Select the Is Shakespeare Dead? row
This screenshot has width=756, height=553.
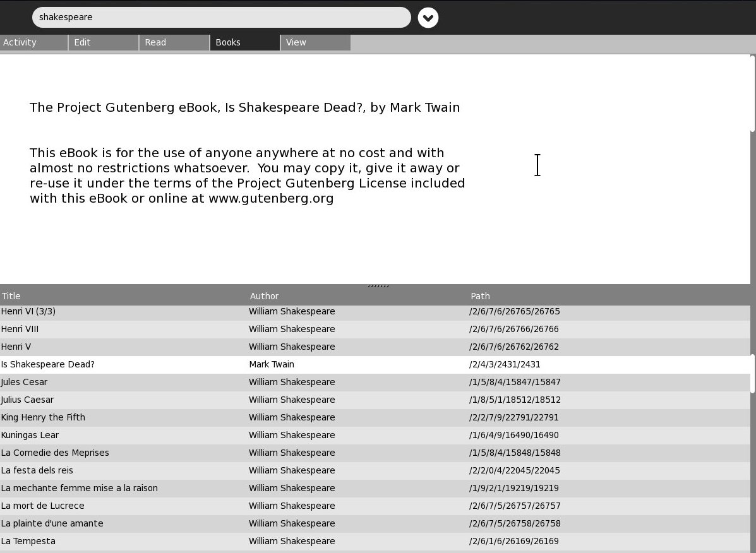coord(48,364)
